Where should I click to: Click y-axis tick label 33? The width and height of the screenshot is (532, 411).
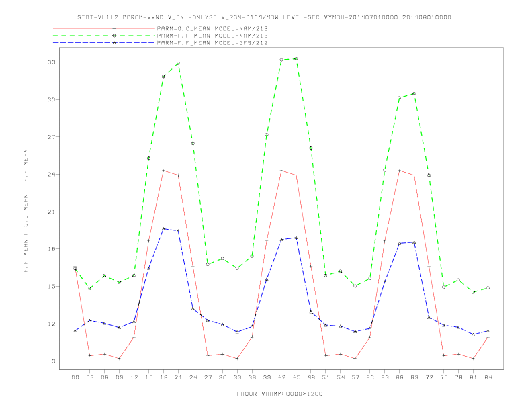(51, 62)
